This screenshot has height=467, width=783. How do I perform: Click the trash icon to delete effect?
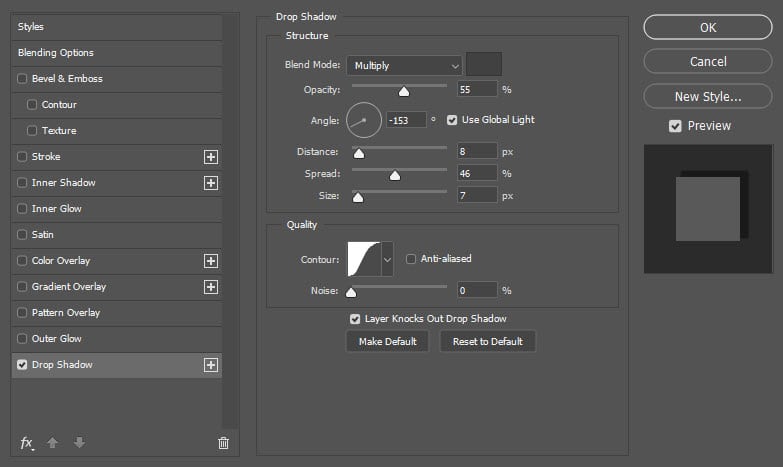coord(223,443)
